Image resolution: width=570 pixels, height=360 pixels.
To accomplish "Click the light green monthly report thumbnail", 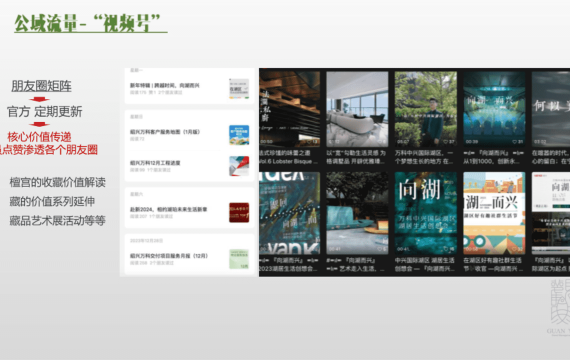I will [x=239, y=259].
